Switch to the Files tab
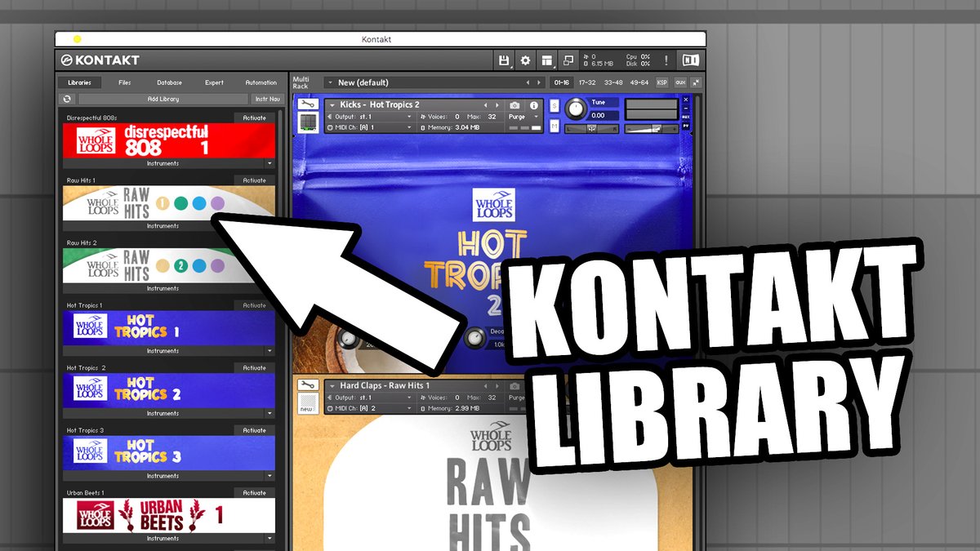The width and height of the screenshot is (980, 551). [x=124, y=82]
